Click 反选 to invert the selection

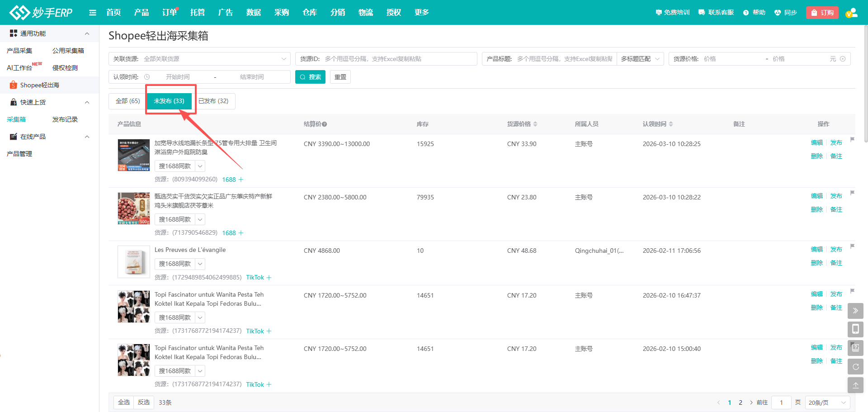(x=144, y=402)
